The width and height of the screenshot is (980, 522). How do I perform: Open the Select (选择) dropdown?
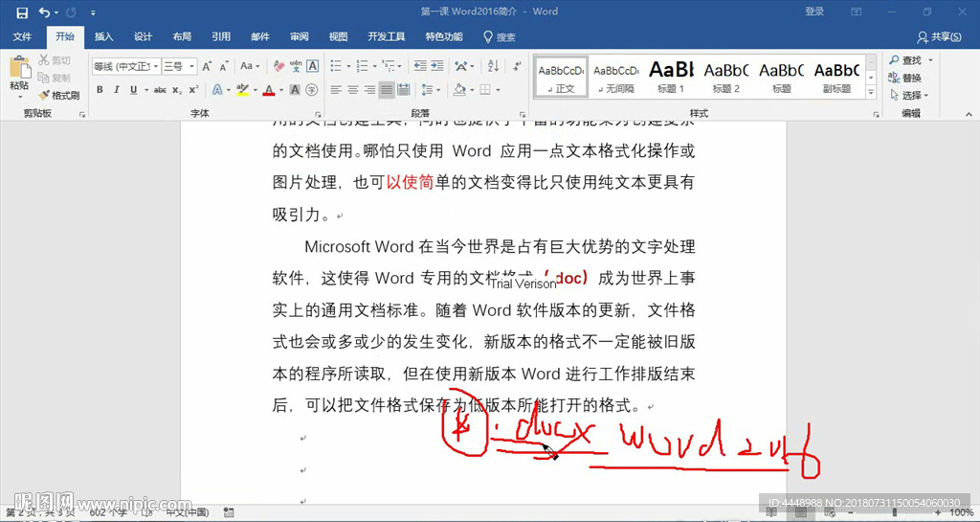pyautogui.click(x=910, y=95)
